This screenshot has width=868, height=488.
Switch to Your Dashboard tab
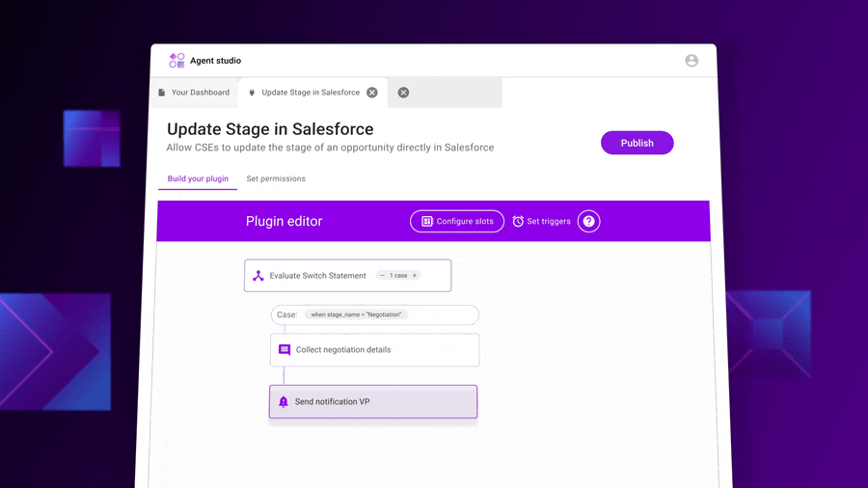coord(200,93)
